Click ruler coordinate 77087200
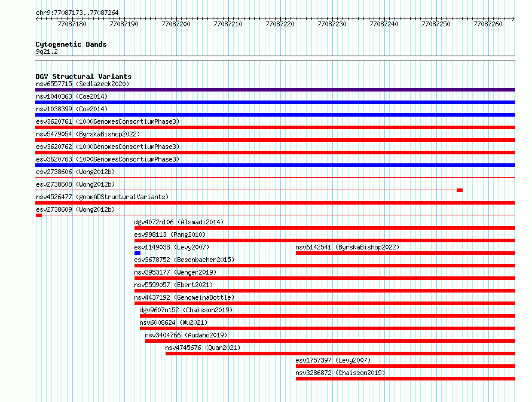 [x=176, y=24]
